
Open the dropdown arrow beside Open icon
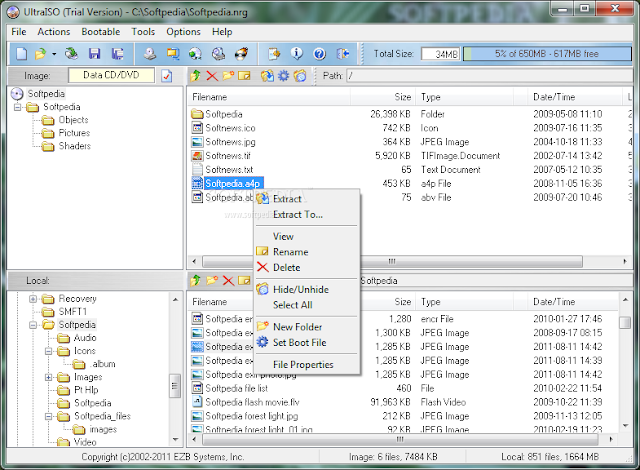tap(53, 54)
